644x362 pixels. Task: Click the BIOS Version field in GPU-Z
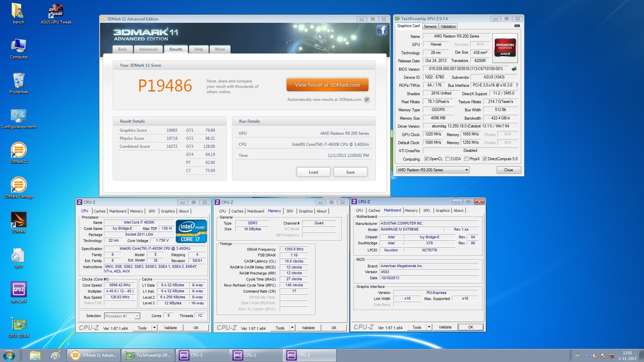point(466,69)
